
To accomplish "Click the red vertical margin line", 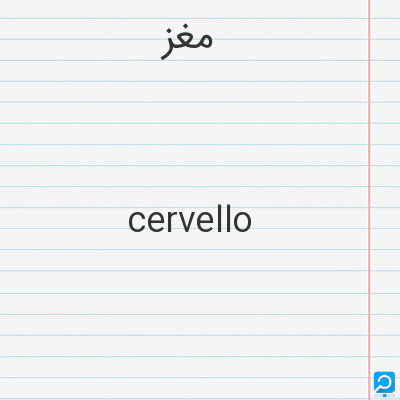I will [369, 200].
